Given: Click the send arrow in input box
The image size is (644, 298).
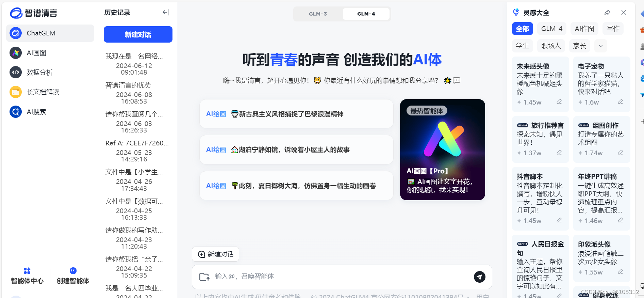Looking at the screenshot, I should [480, 277].
